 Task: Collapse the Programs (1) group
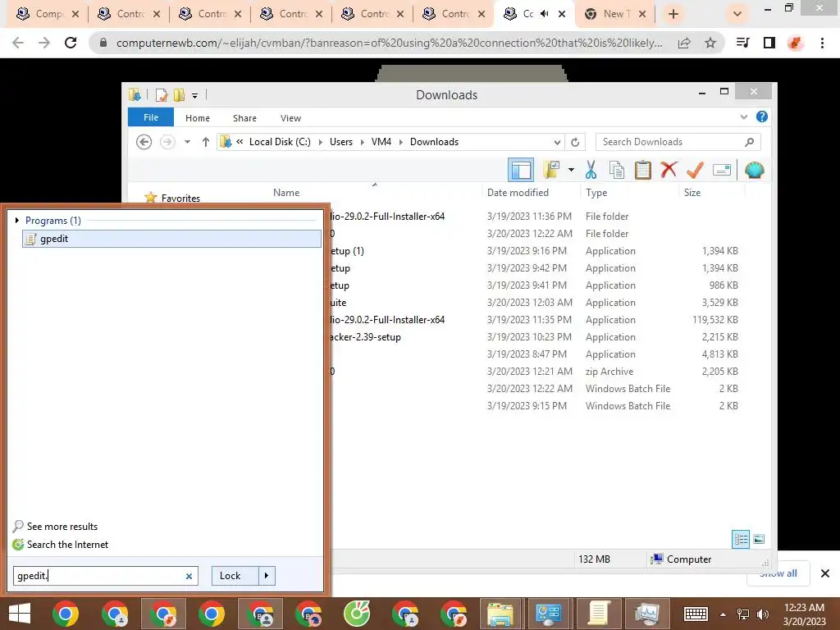[x=17, y=220]
